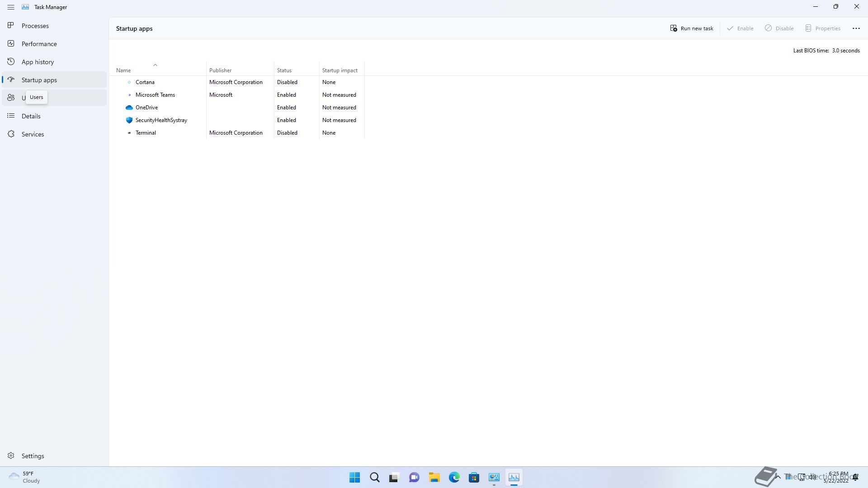Open the weather widget showing 59°F

[x=25, y=477]
